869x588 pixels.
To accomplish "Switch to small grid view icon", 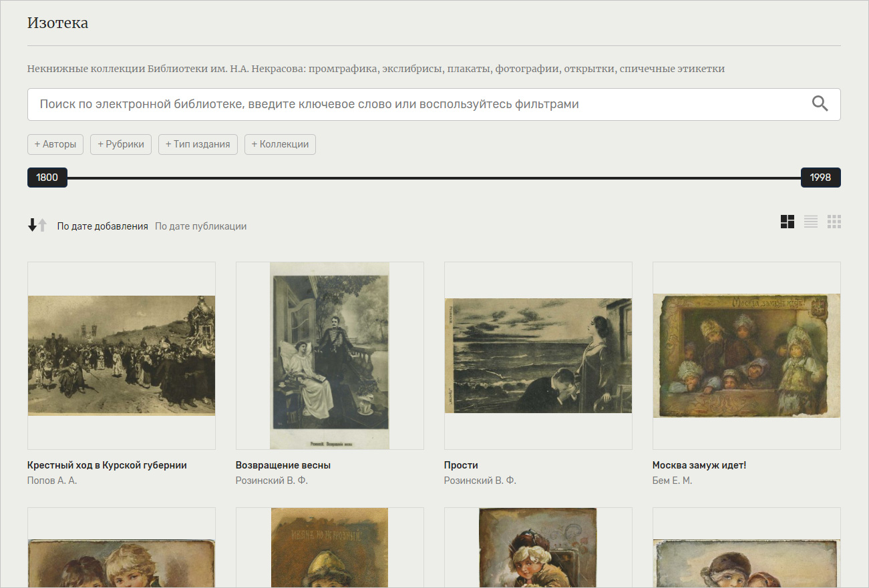I will tap(834, 222).
